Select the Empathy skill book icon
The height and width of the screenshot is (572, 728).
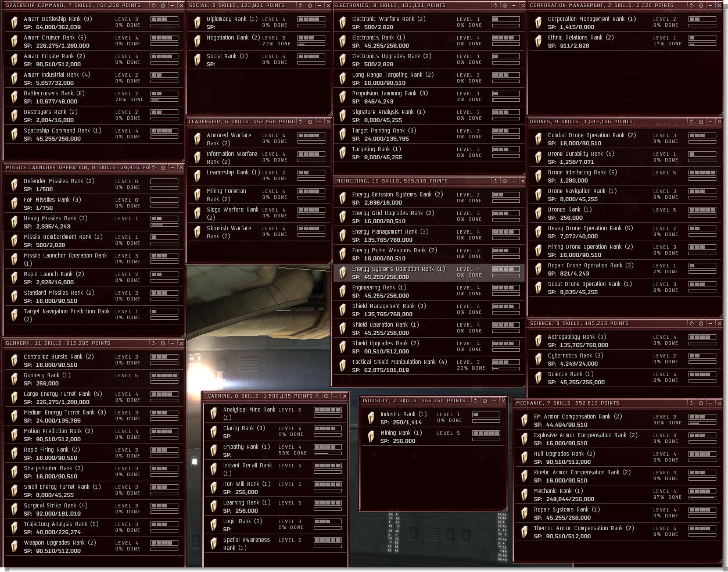213,451
